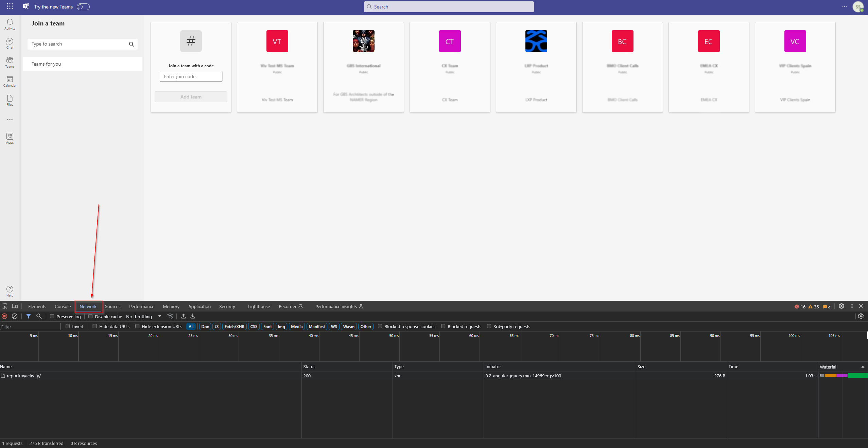868x448 pixels.
Task: Open DevTools customize kebab menu
Action: click(x=852, y=306)
